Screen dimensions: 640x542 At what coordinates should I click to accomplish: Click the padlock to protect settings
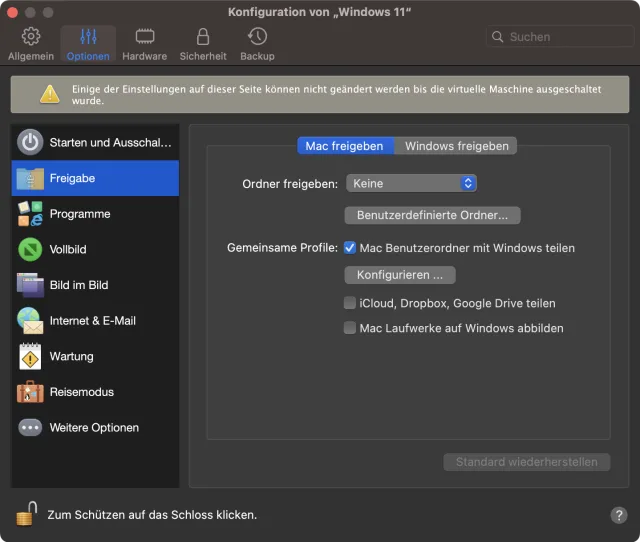pos(26,514)
